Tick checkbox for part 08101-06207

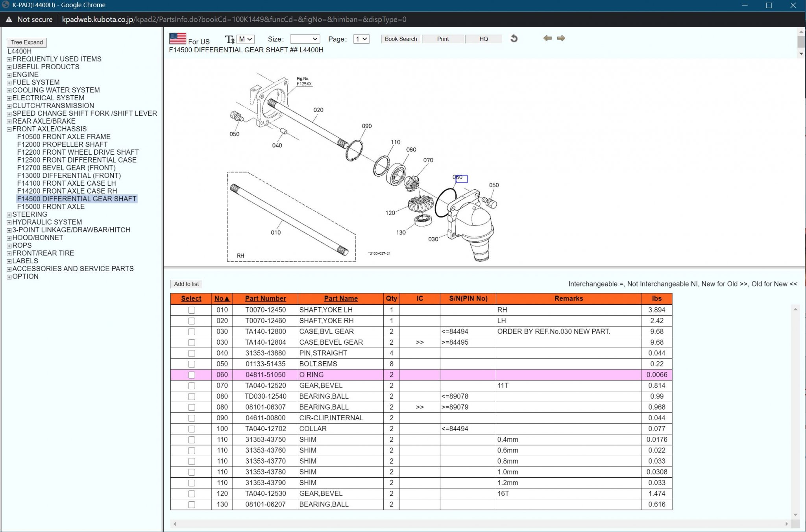191,504
